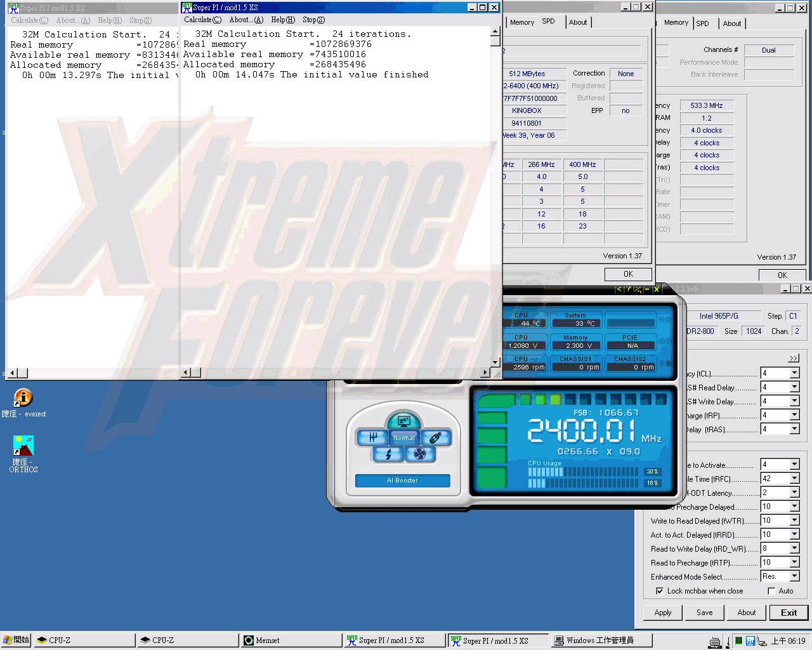Open About tab in Dual-channel CPU-Z window
The image size is (812, 650).
(x=732, y=23)
